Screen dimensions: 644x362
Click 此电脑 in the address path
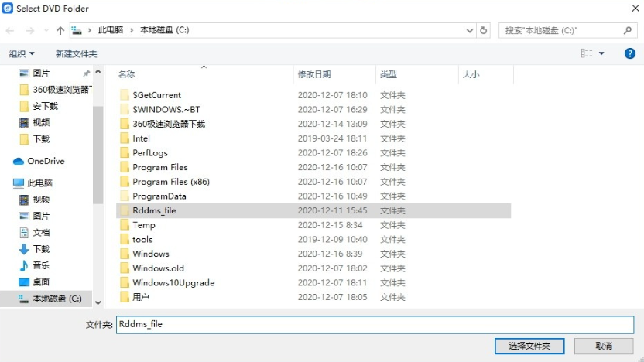(111, 30)
